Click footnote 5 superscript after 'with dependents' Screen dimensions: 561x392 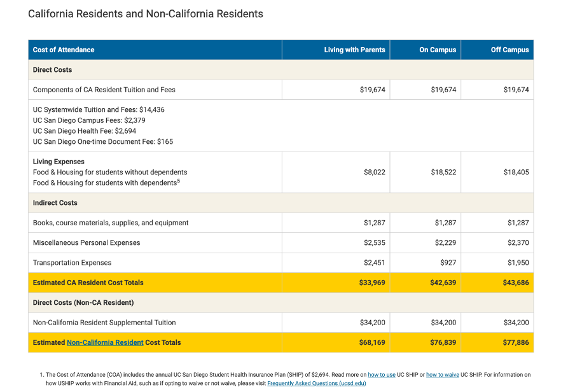179,181
